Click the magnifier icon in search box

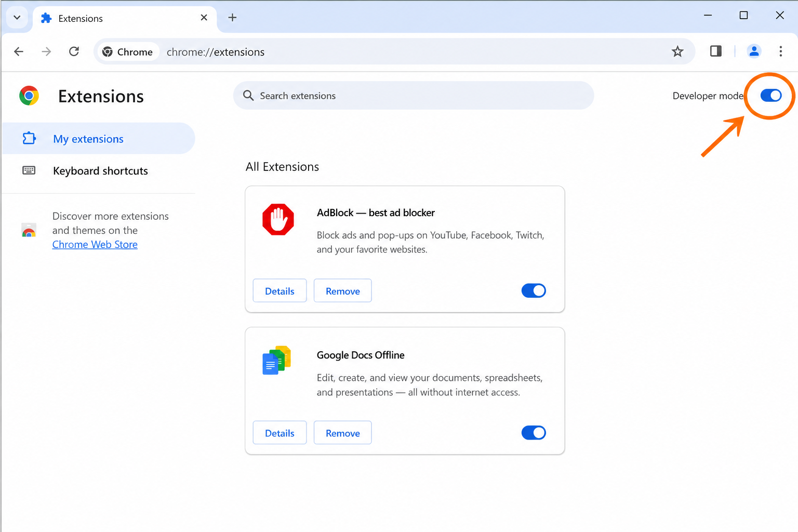pos(248,96)
